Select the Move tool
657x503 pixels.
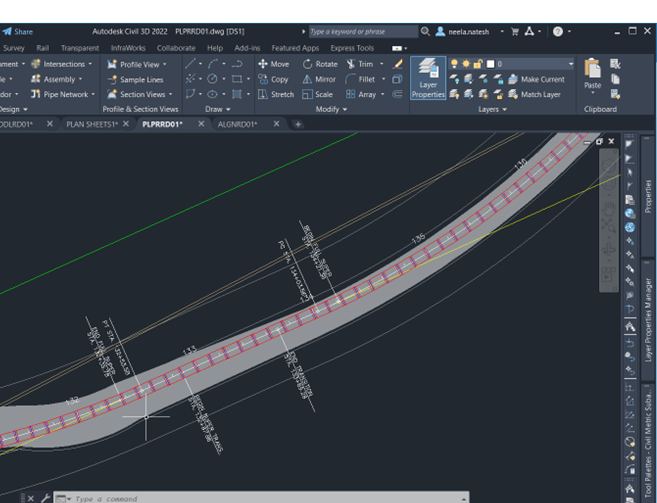click(274, 64)
